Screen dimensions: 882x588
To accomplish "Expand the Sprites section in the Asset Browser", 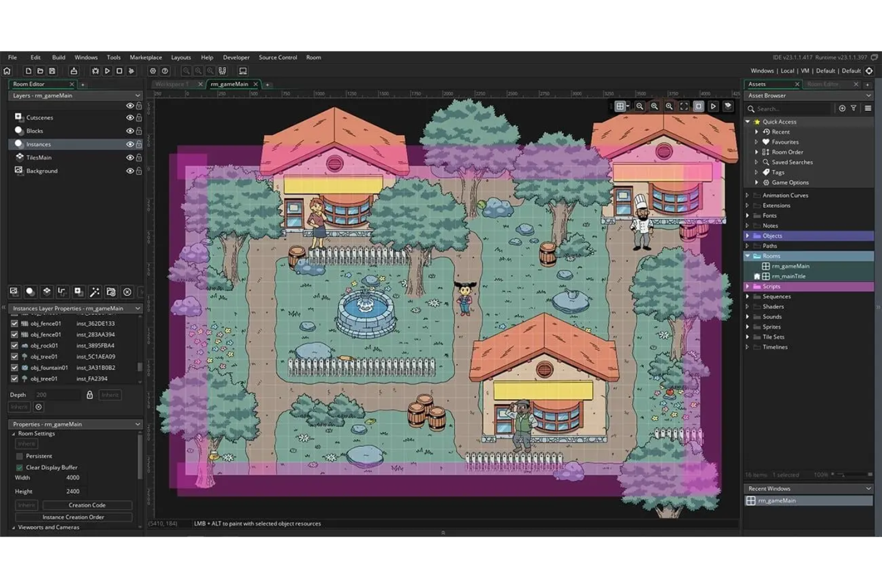I will pyautogui.click(x=749, y=326).
